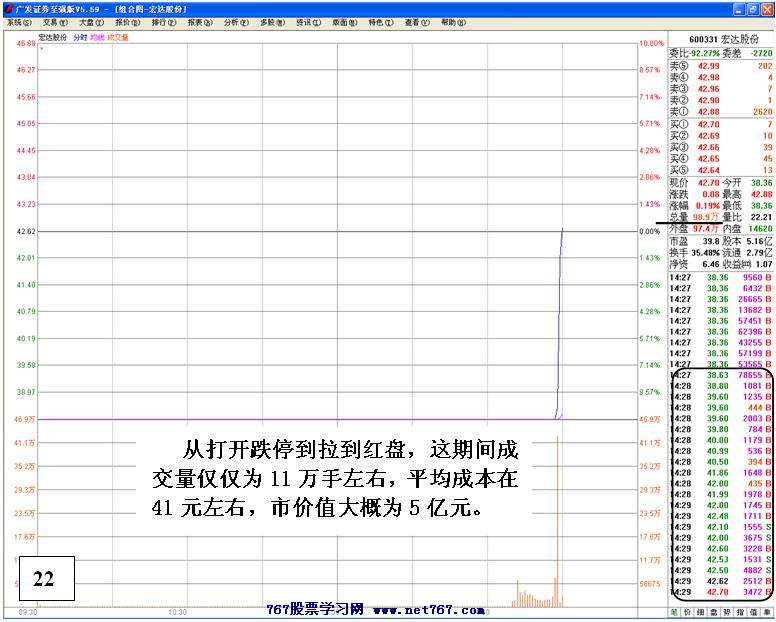
Task: Click the 市盈 39.8 field
Action: (x=695, y=241)
